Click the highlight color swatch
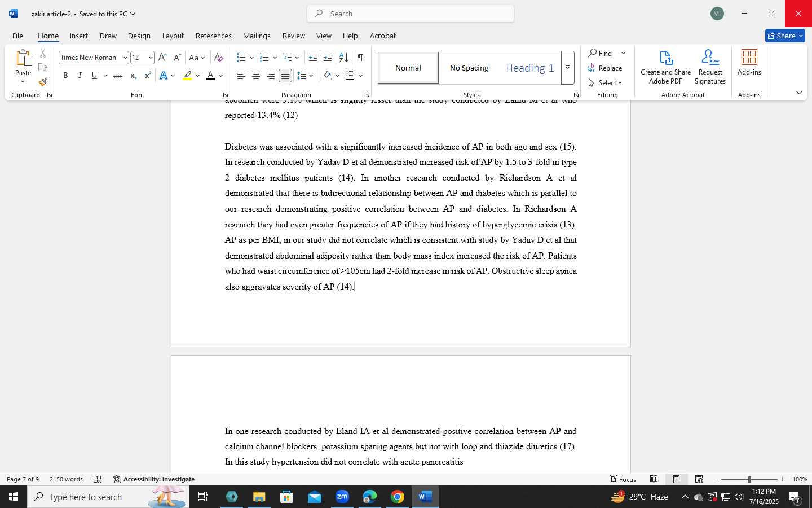812x508 pixels. tap(187, 76)
